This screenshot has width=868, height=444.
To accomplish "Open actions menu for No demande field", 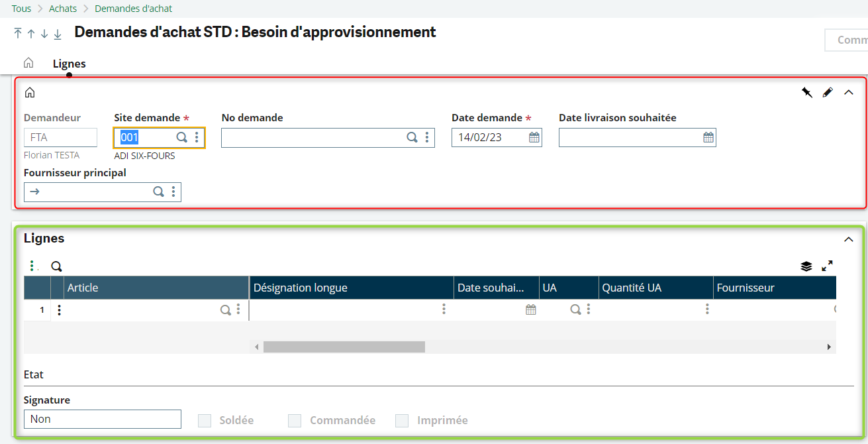I will tap(427, 137).
